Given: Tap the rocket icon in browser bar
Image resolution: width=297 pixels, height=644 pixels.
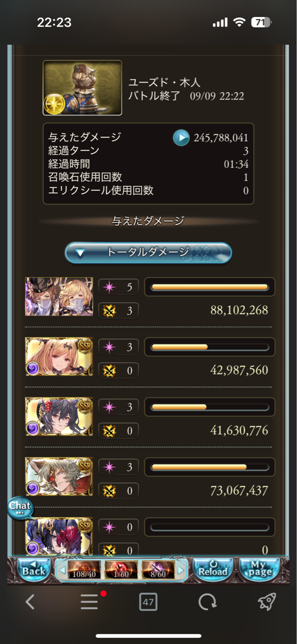Looking at the screenshot, I should tap(266, 602).
